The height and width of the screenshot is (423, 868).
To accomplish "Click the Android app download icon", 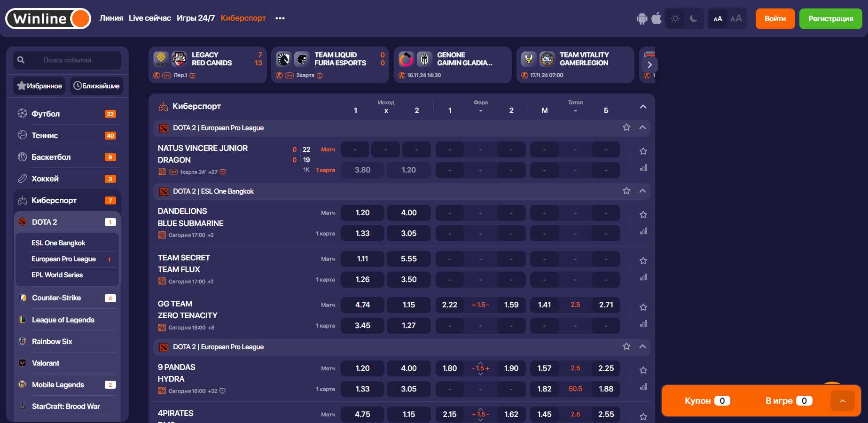I will click(641, 19).
